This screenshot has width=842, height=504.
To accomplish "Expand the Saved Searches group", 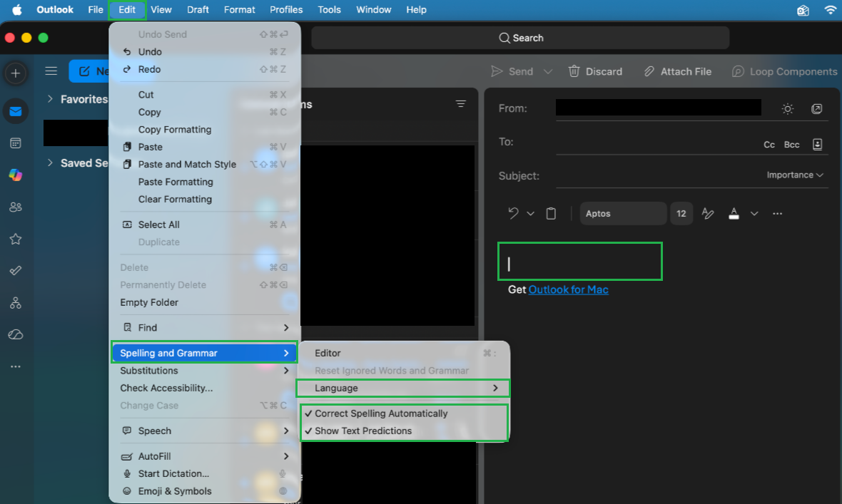I will [x=50, y=163].
